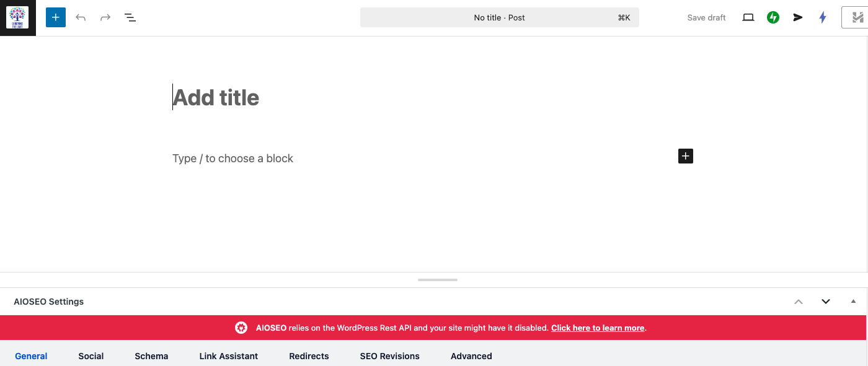Open the Link Assistant tab
This screenshot has height=366, width=868.
coord(229,356)
